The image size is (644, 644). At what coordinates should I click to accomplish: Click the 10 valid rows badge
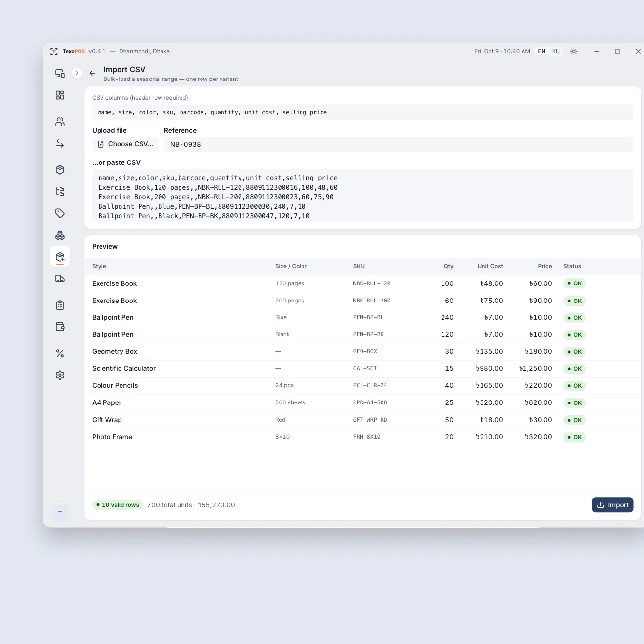pyautogui.click(x=118, y=505)
